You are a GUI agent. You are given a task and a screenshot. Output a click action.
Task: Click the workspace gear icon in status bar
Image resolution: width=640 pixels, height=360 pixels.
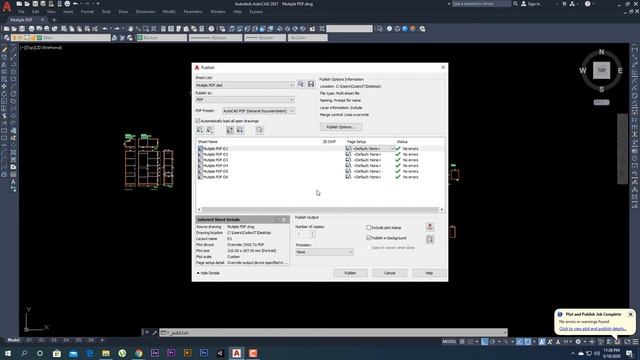[578, 342]
